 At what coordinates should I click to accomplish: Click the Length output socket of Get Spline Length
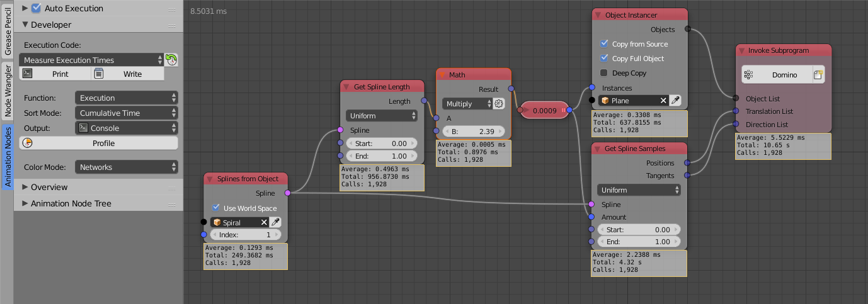(x=424, y=101)
